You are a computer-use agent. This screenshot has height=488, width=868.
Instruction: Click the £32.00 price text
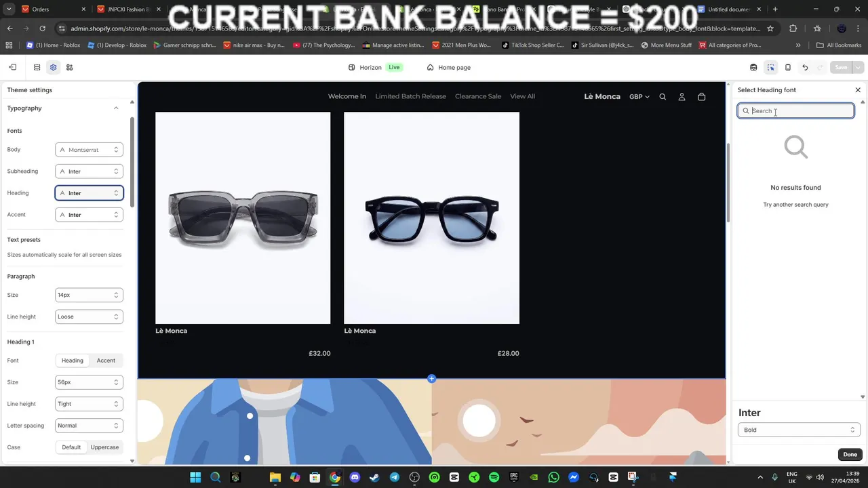coord(319,353)
